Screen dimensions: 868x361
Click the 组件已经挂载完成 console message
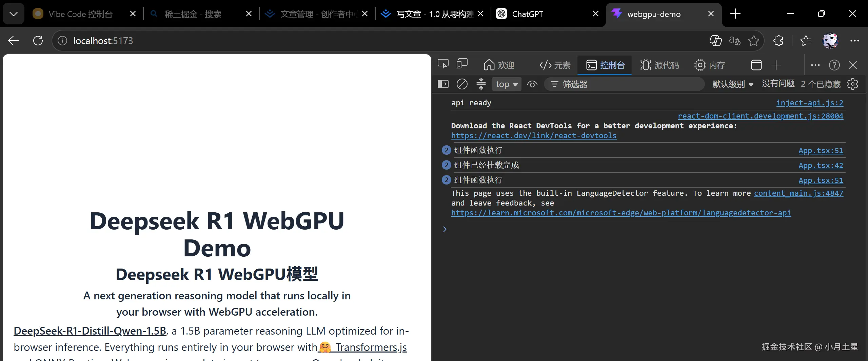487,165
